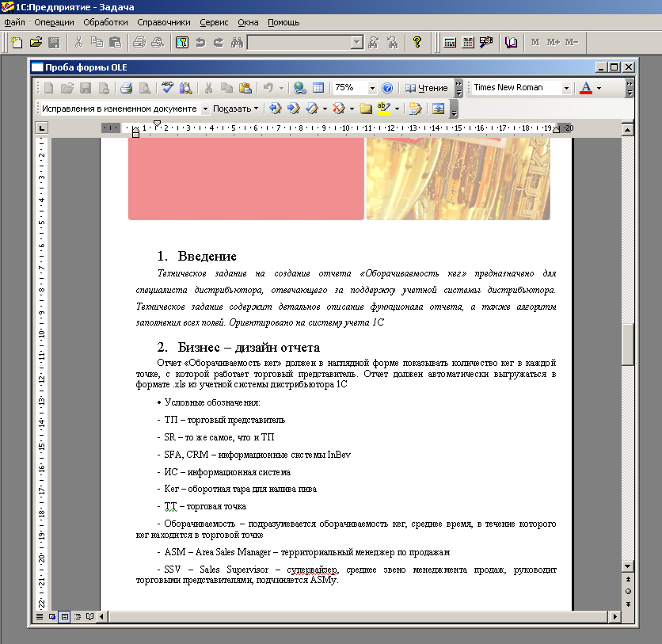Click the highlighter pen icon

pyautogui.click(x=384, y=109)
